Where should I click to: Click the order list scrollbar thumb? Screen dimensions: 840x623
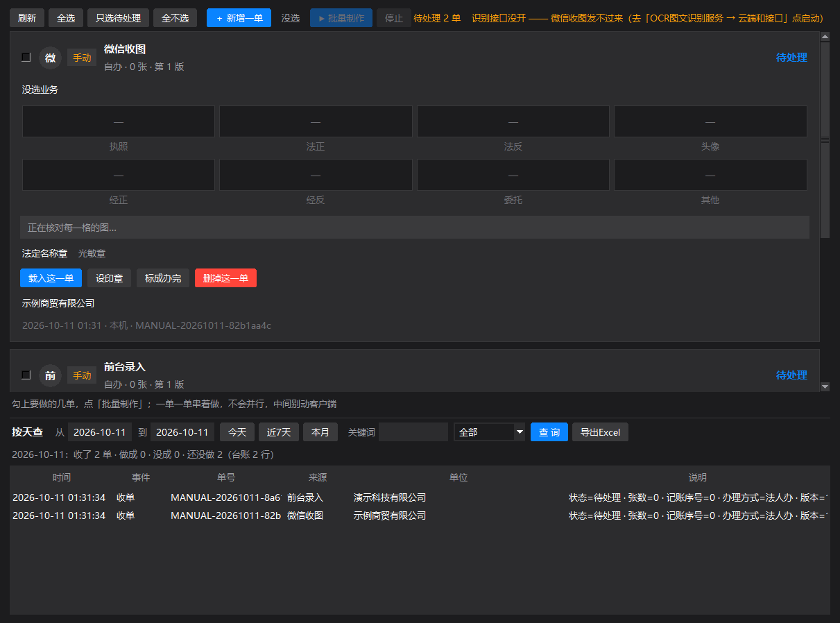(825, 139)
